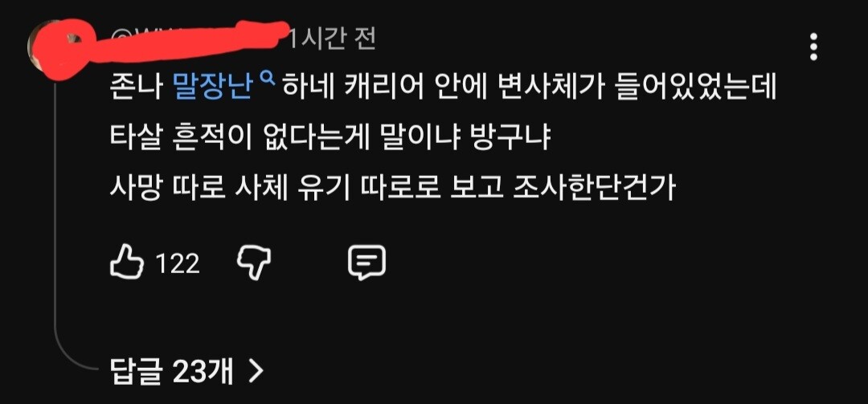Like the comment with the thumbs-up icon
The image size is (868, 404).
click(x=127, y=263)
